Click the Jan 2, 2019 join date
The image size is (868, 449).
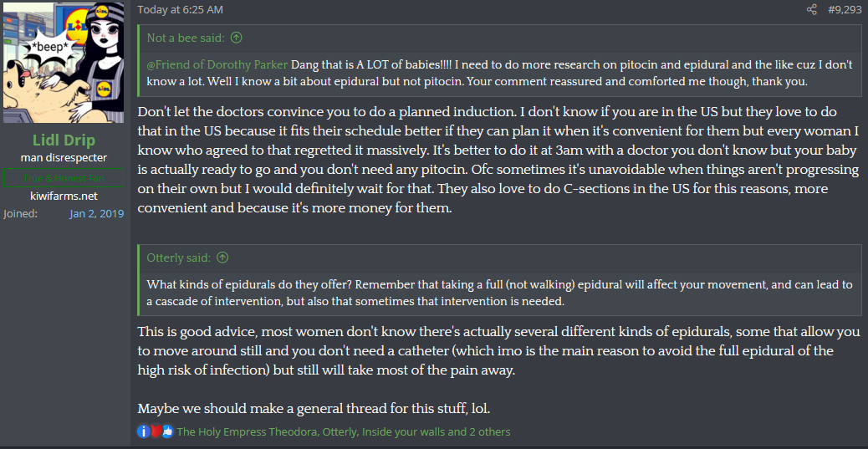point(96,213)
